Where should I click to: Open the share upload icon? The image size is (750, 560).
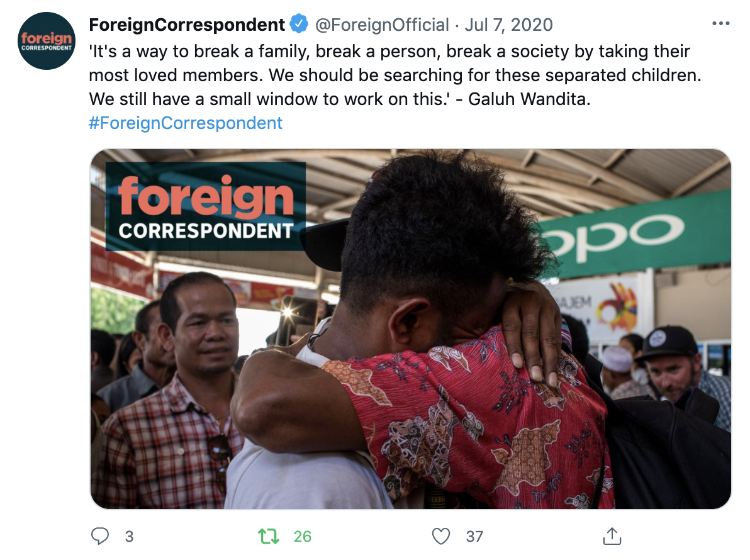click(x=612, y=535)
